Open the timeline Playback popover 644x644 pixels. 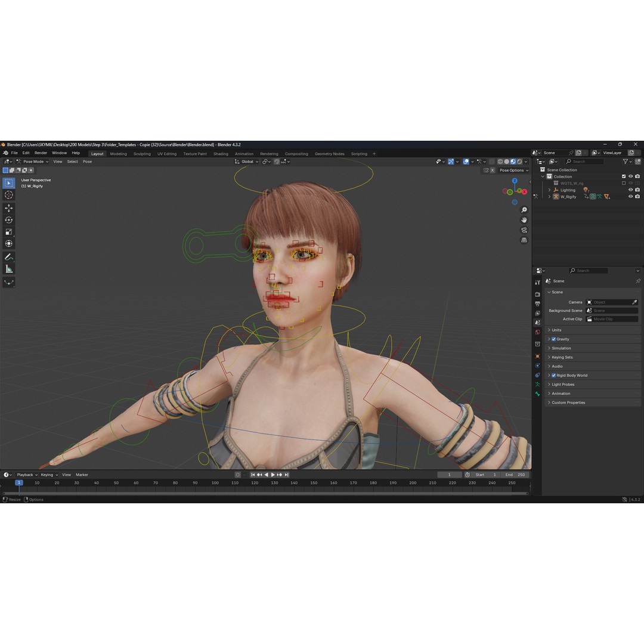(x=27, y=475)
